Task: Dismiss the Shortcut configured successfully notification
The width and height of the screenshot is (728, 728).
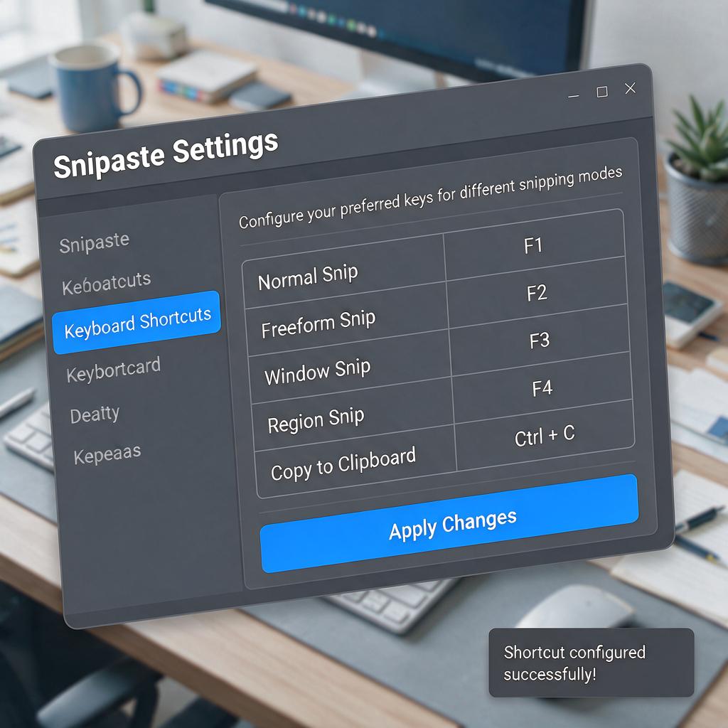Action: click(591, 663)
